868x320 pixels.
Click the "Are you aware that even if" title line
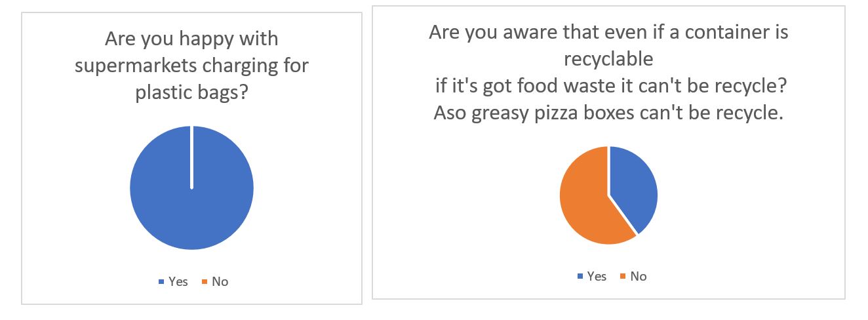(608, 32)
